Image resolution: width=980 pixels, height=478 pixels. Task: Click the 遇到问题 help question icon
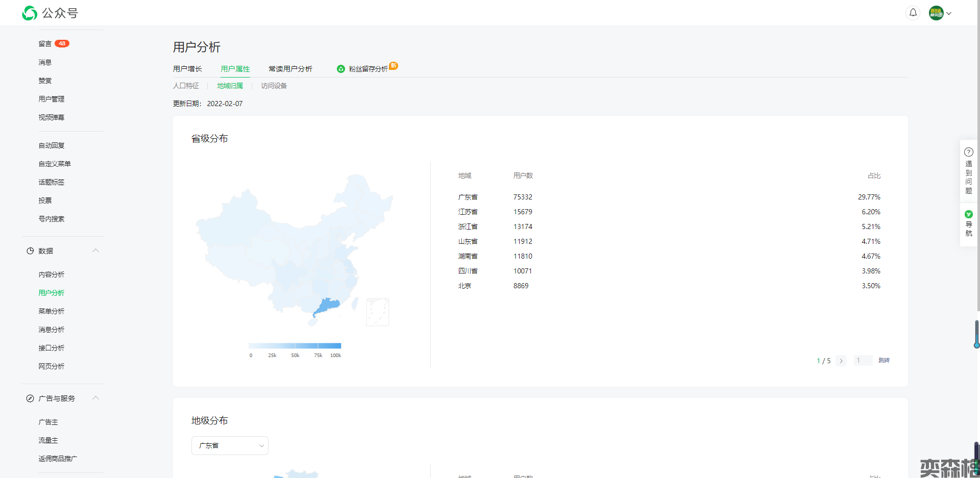click(x=968, y=152)
